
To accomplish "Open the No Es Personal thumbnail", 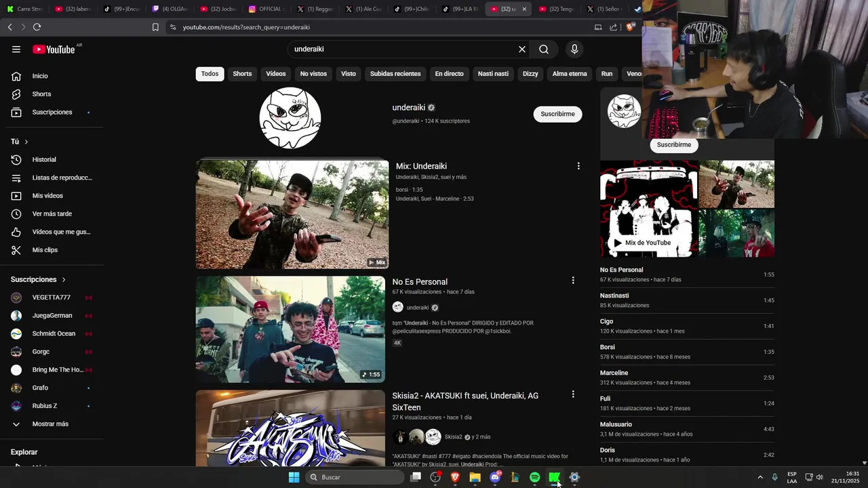I will pos(290,329).
